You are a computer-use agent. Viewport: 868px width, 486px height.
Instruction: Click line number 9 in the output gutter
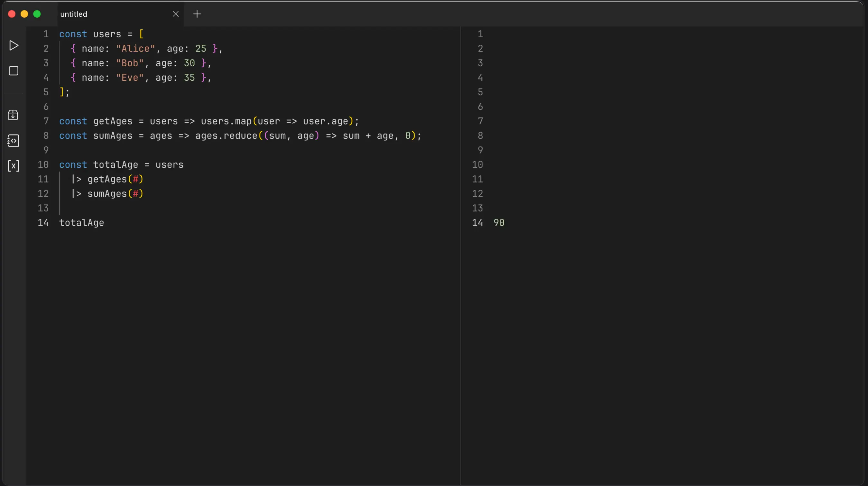click(x=481, y=150)
